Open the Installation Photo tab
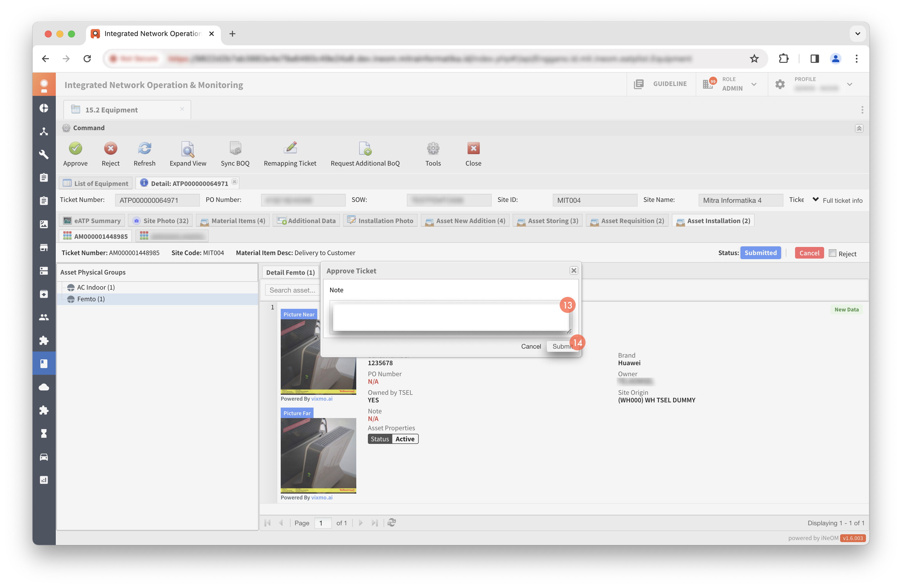902x588 pixels. pyautogui.click(x=380, y=220)
